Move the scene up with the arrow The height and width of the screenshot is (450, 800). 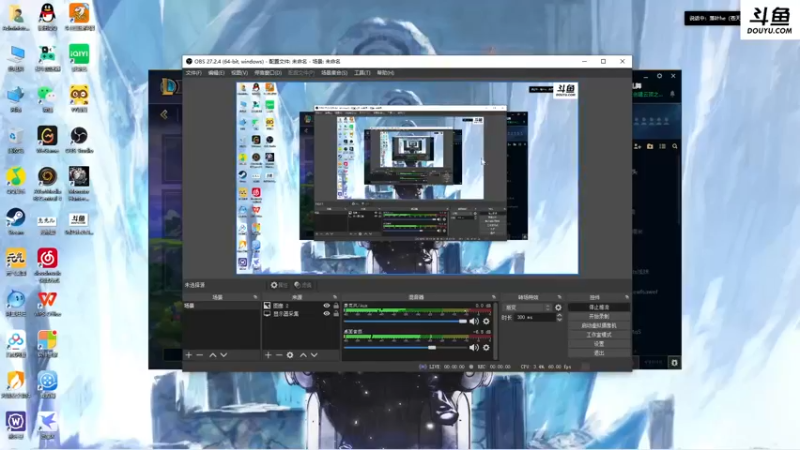click(x=213, y=355)
